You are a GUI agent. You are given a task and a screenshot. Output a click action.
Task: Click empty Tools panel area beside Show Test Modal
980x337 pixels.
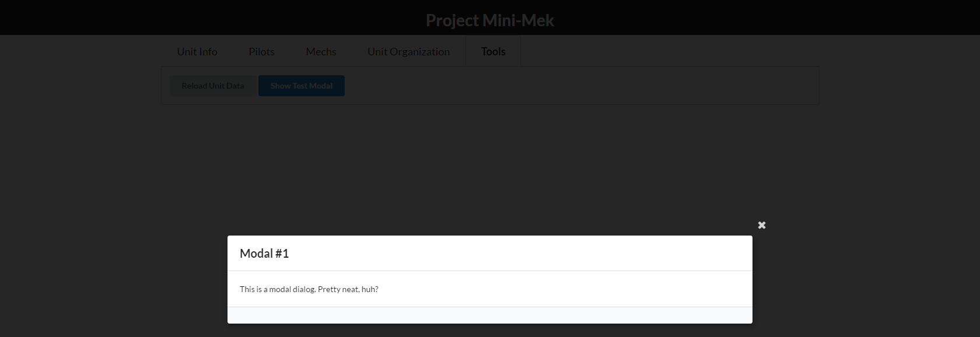point(580,86)
